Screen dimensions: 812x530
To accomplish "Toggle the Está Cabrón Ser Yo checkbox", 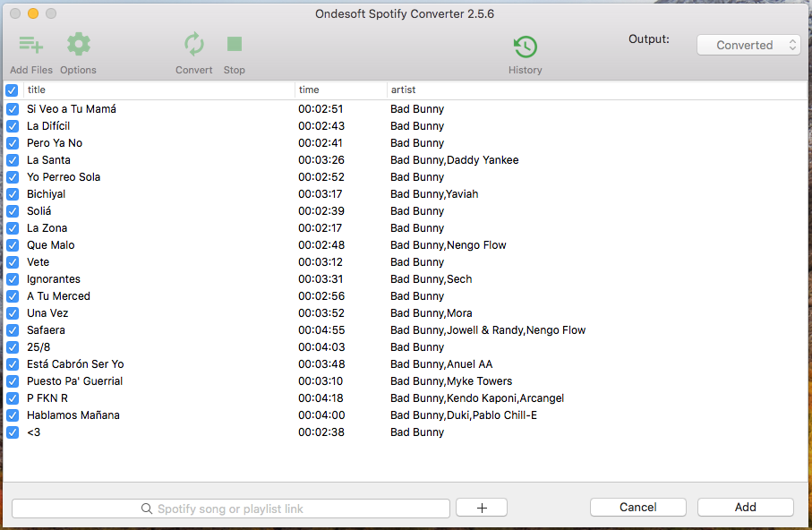I will [x=13, y=364].
